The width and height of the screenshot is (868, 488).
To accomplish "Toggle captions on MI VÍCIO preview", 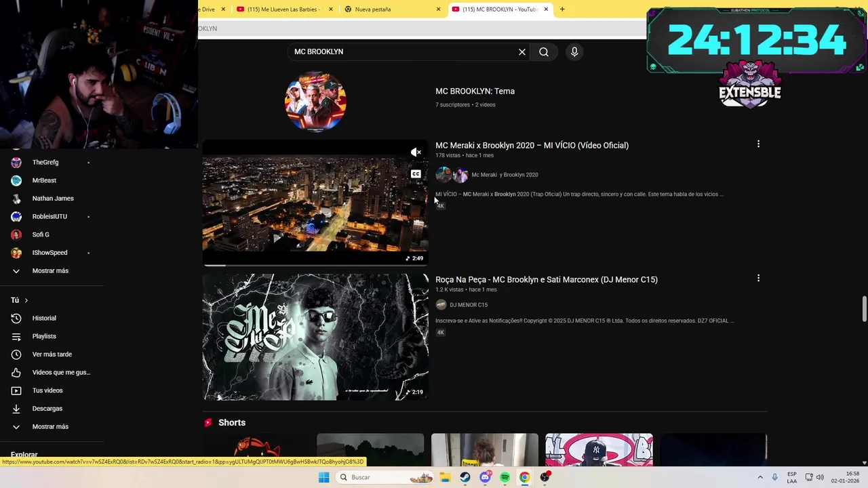I will click(x=416, y=174).
